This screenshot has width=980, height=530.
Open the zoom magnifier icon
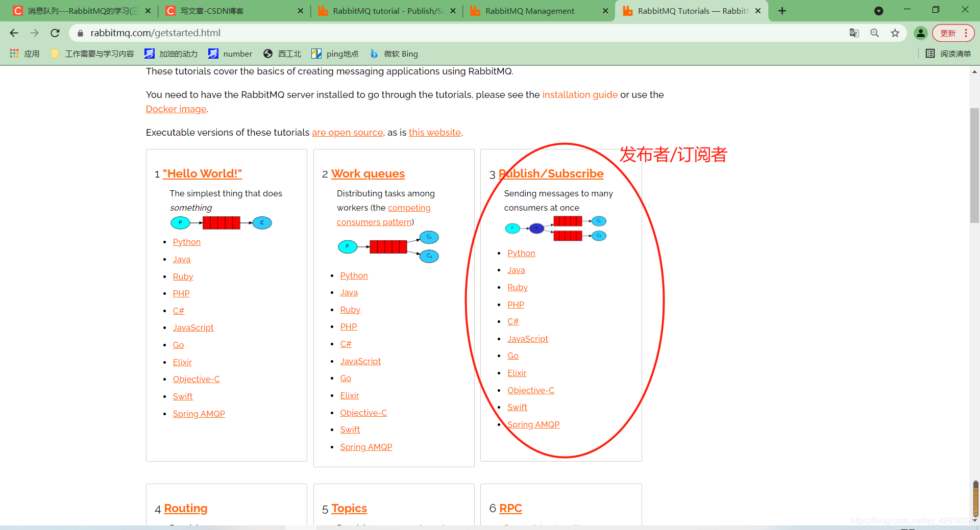coord(874,33)
